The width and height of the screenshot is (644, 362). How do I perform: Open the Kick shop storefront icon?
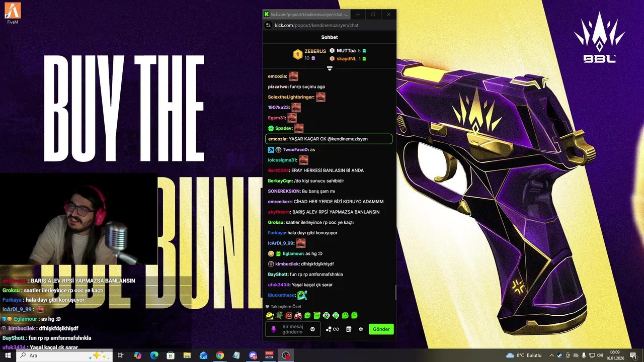(349, 329)
